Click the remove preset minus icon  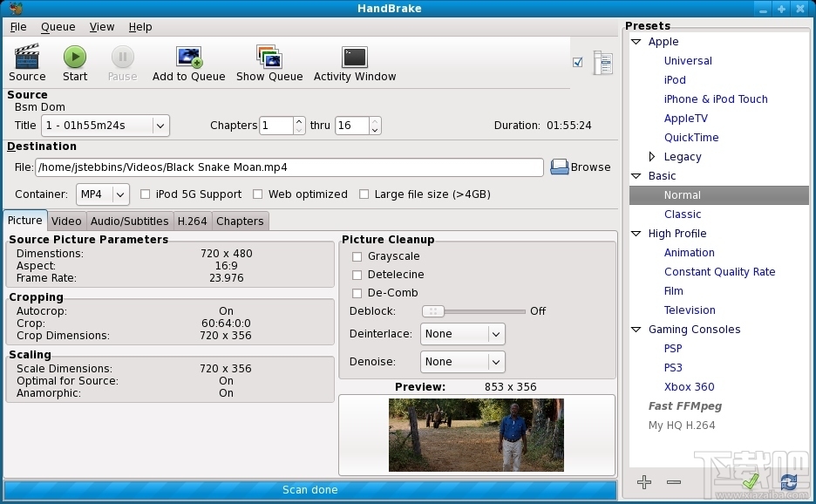672,481
